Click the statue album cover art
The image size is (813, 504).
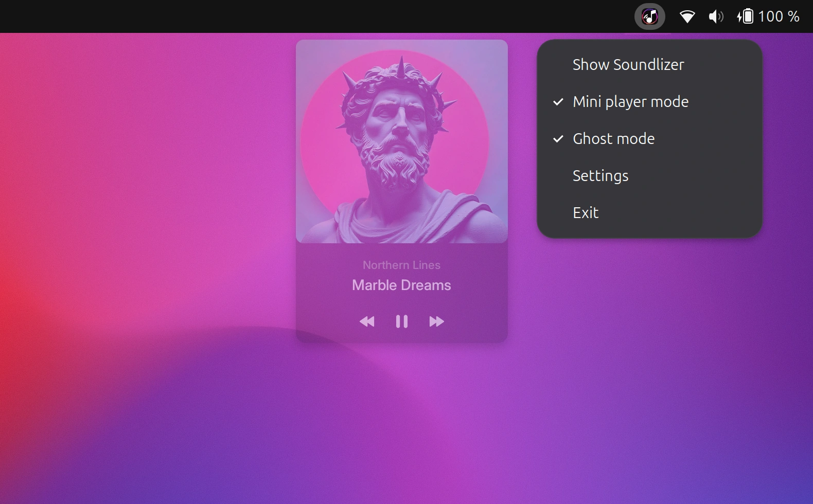(402, 141)
